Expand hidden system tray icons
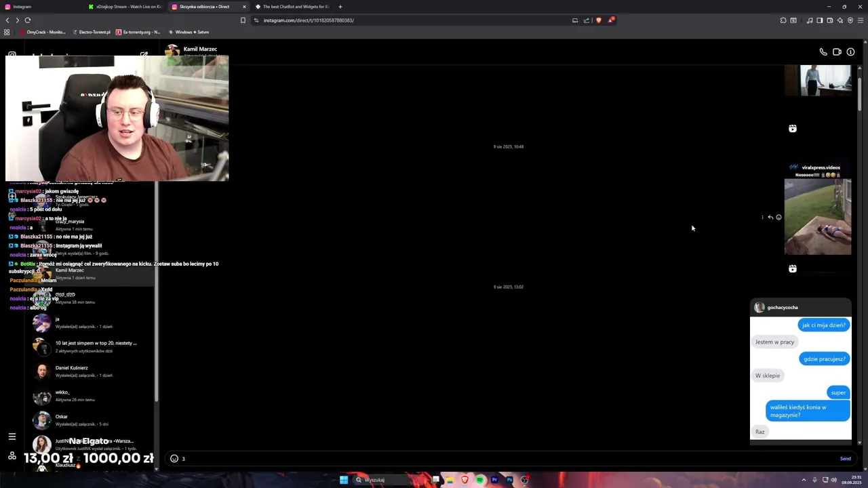This screenshot has width=868, height=488. coord(804,480)
